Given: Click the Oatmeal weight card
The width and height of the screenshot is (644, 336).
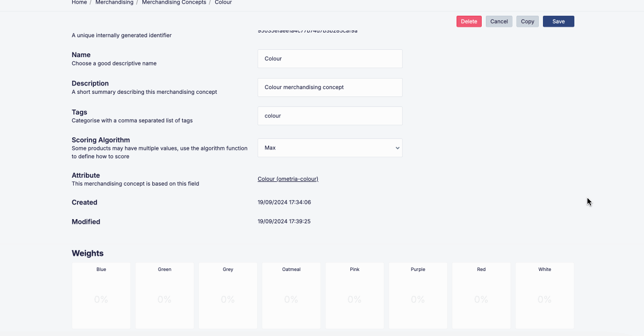Looking at the screenshot, I should [x=291, y=296].
